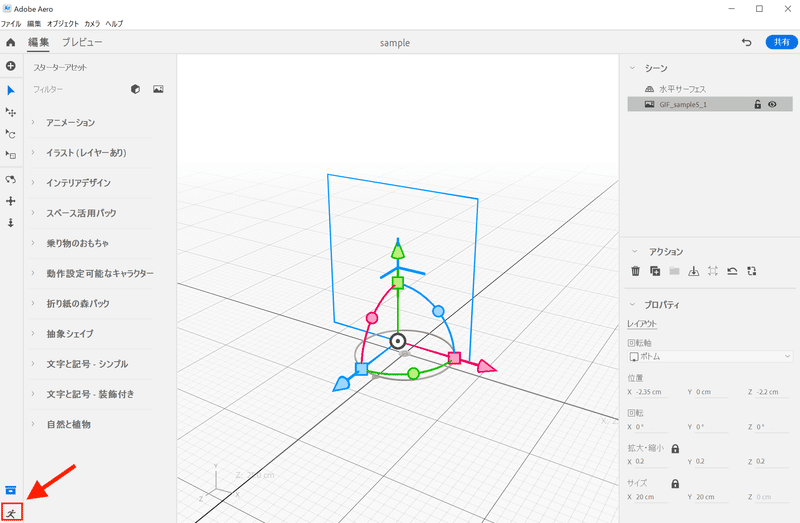Screen dimensions: 800x523
Task: Toggle the scale proportion lock
Action: (x=676, y=449)
